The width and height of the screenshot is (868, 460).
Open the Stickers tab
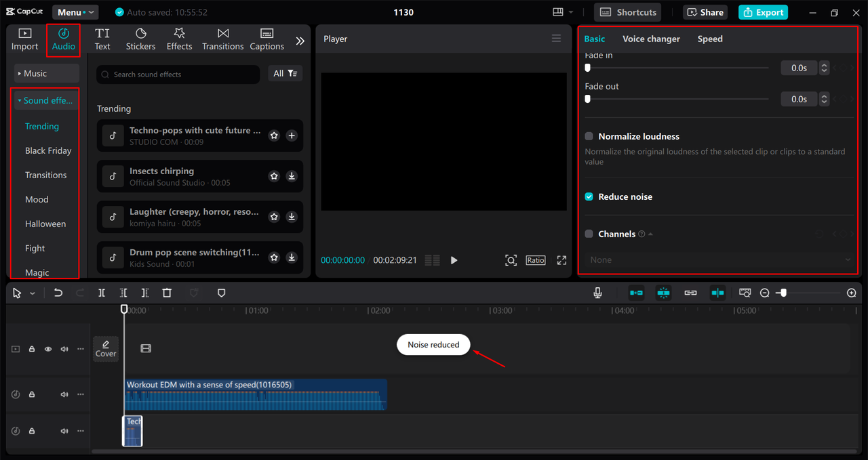click(x=140, y=39)
